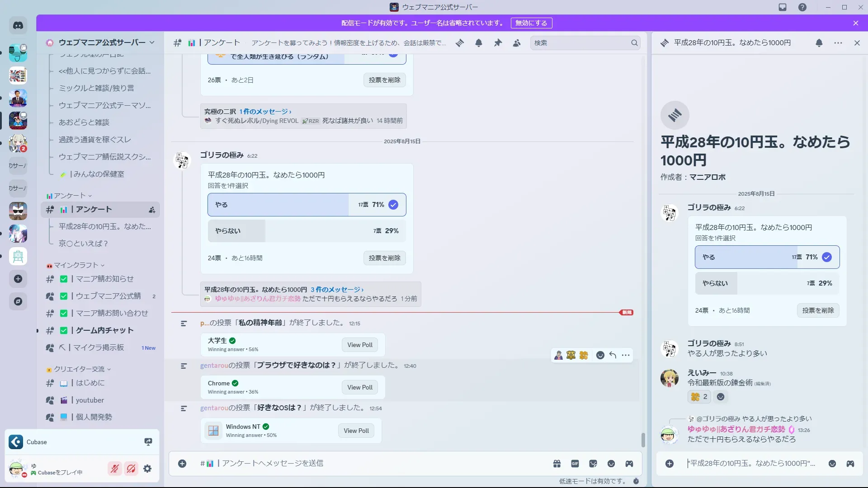This screenshot has width=868, height=488.
Task: Open 京〇といえば？ thread in sidebar
Action: [83, 244]
